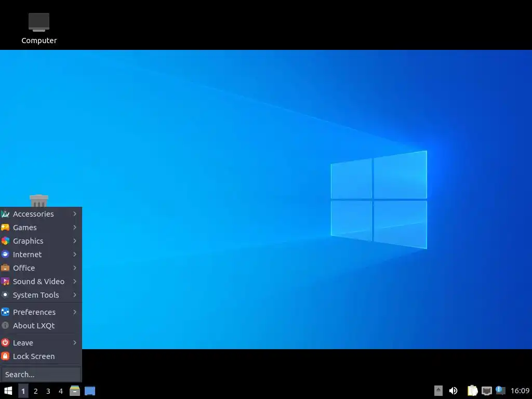Click the Games controller icon
Image resolution: width=532 pixels, height=399 pixels.
(5, 228)
